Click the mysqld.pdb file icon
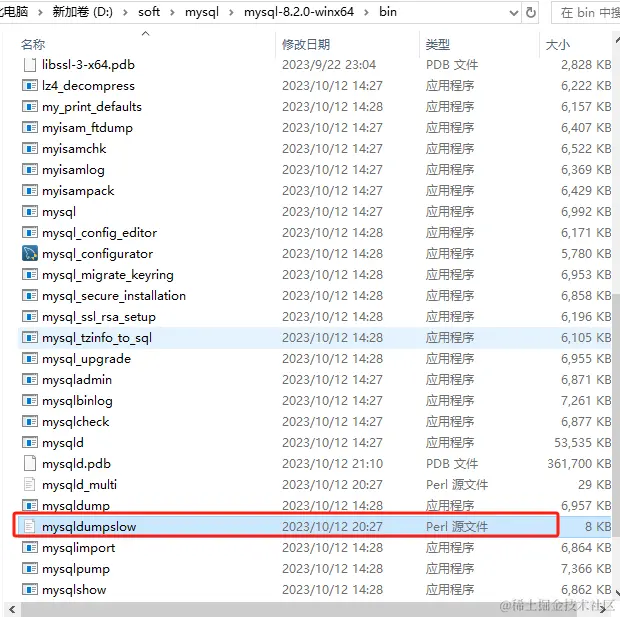Screen dimensions: 620x617 [x=30, y=463]
